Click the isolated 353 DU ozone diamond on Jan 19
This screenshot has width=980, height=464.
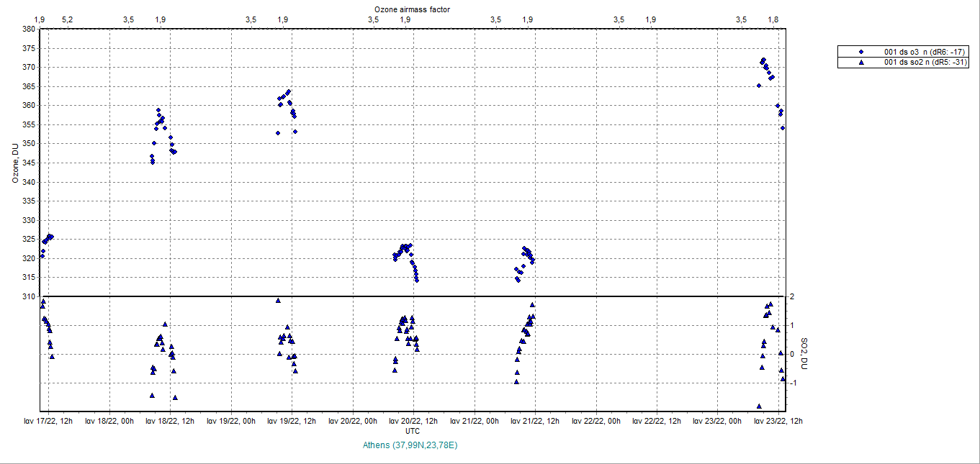click(x=278, y=133)
